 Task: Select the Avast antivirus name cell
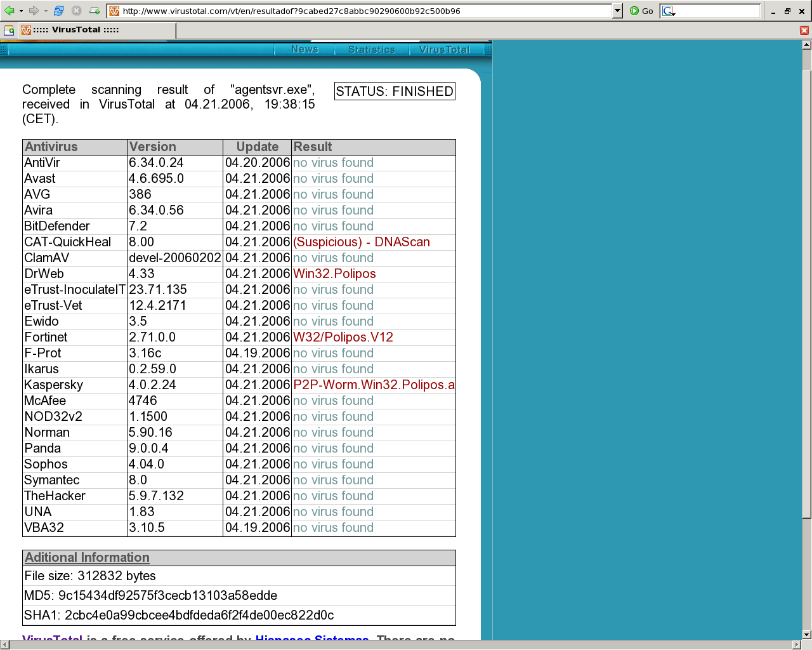tap(75, 178)
